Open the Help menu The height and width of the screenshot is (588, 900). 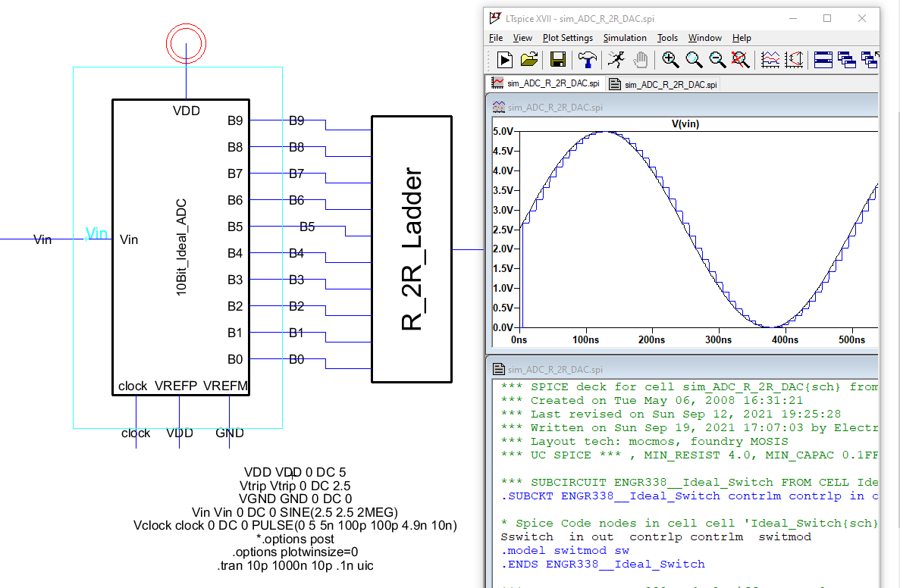[742, 38]
